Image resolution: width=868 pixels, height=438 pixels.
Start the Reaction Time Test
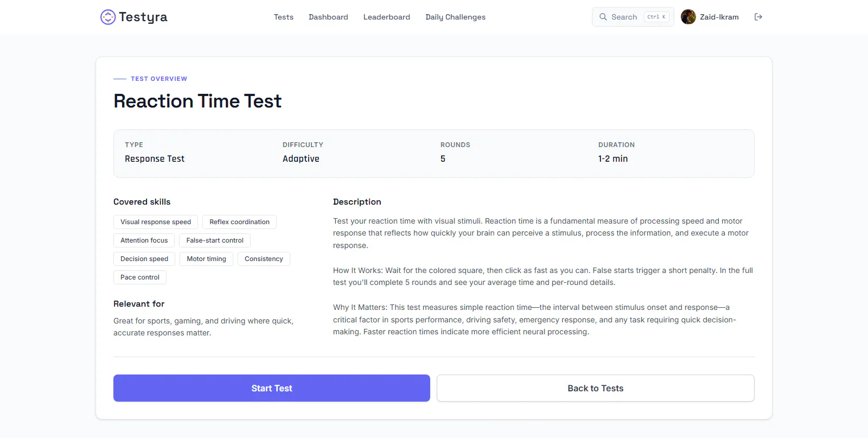(272, 388)
